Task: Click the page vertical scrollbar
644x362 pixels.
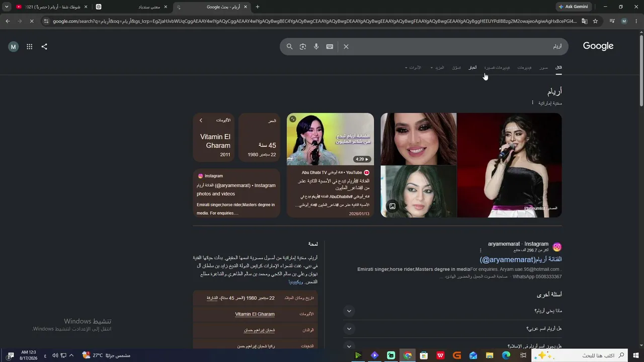Action: pos(641,70)
